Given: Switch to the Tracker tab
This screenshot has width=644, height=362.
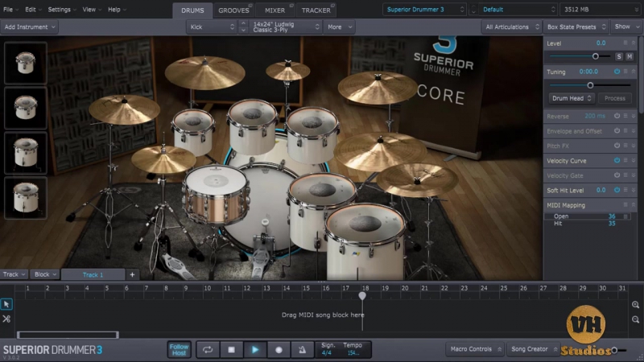Looking at the screenshot, I should click(316, 10).
